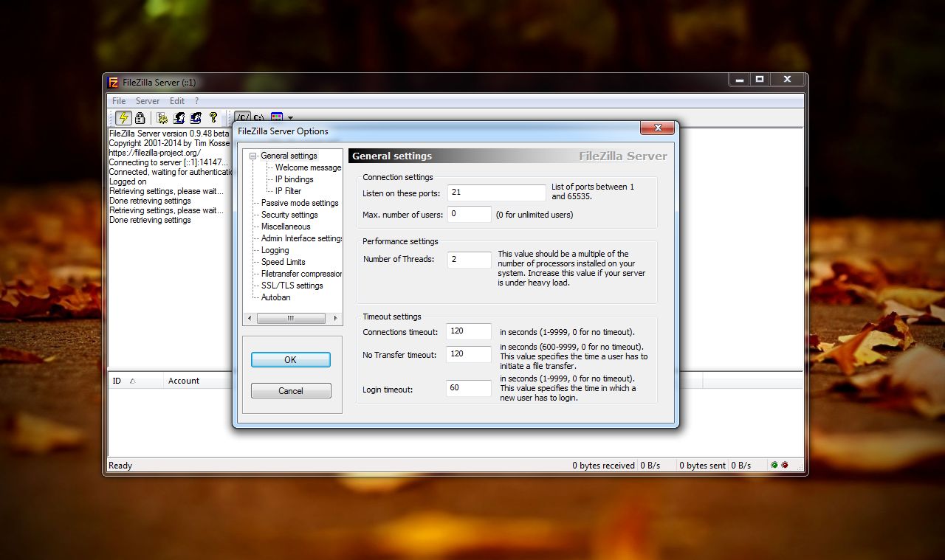Collapse the General settings tree node
This screenshot has width=945, height=560.
(253, 156)
